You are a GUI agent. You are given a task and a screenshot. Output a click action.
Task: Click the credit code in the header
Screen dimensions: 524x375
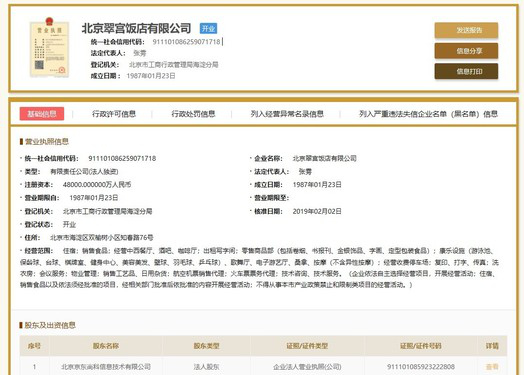click(x=186, y=42)
